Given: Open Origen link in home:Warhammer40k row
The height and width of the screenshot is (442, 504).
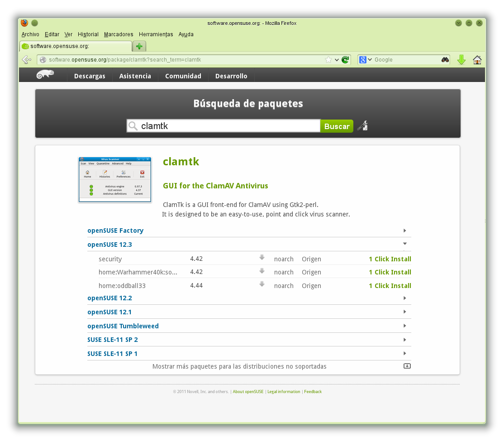Looking at the screenshot, I should pyautogui.click(x=311, y=272).
